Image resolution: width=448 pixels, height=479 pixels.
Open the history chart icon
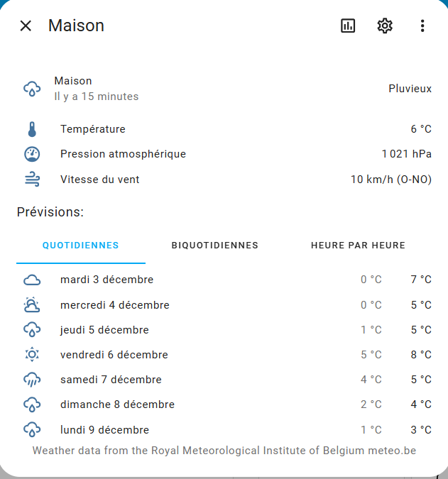point(347,26)
